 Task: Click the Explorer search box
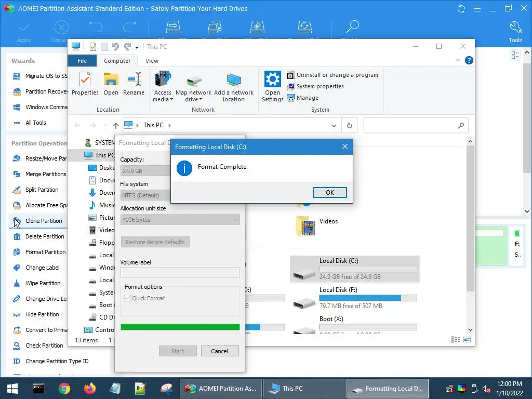point(416,126)
